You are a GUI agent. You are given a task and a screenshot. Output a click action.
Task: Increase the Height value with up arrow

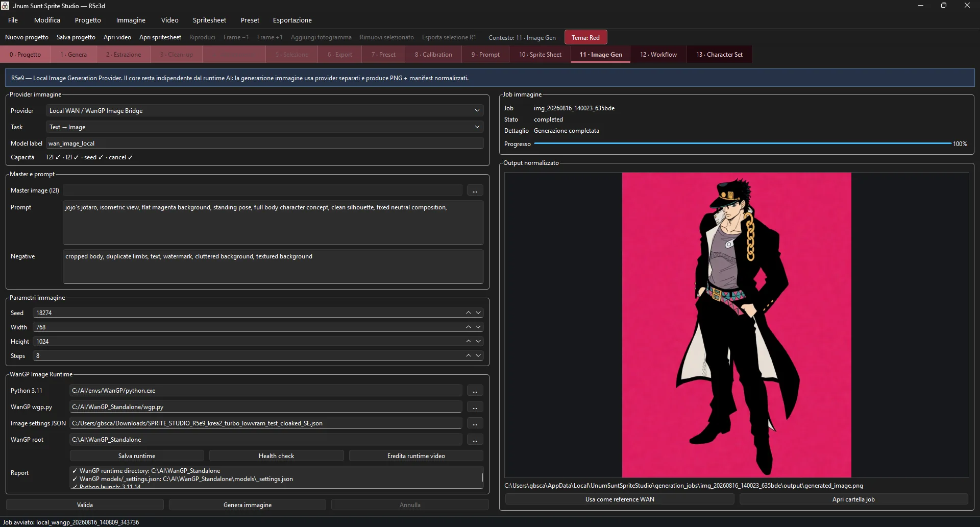(468, 341)
